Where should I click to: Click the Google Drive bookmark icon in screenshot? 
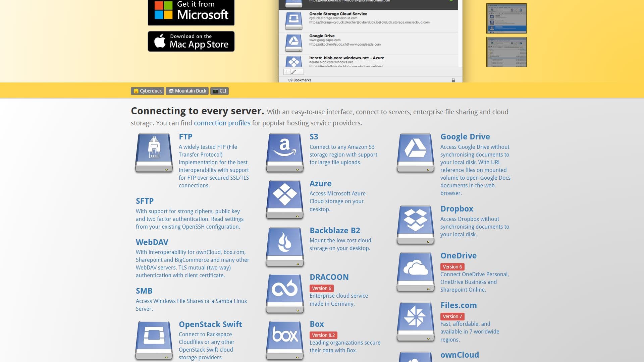[x=293, y=43]
